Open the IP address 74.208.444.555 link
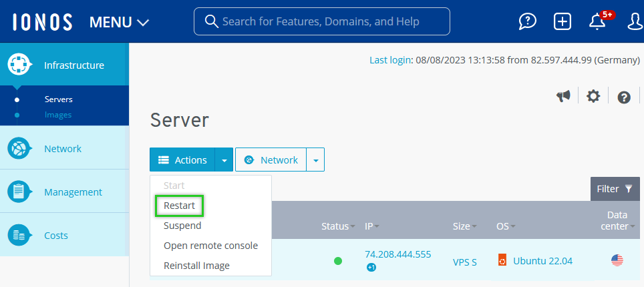The width and height of the screenshot is (644, 287). (397, 254)
